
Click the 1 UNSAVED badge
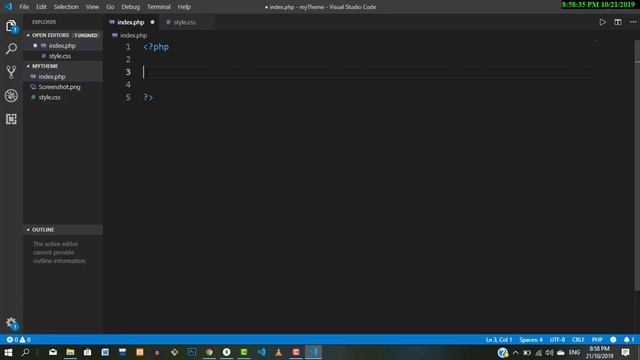tap(86, 35)
